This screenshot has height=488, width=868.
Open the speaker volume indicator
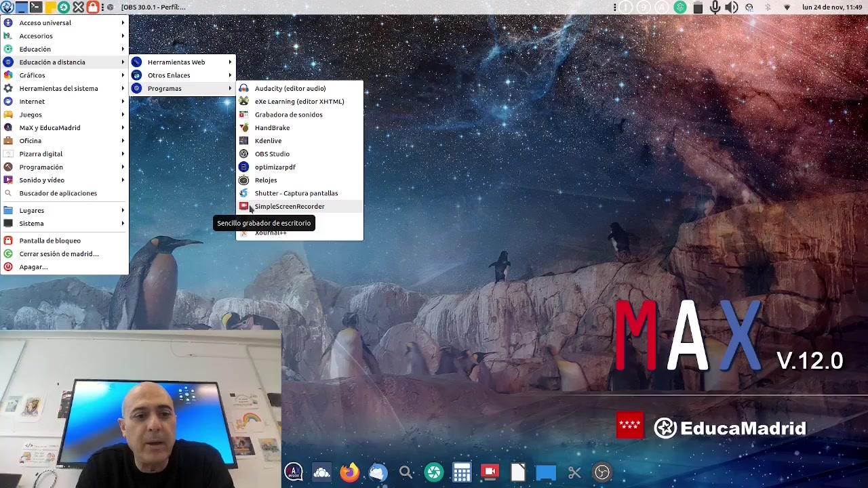[x=731, y=7]
